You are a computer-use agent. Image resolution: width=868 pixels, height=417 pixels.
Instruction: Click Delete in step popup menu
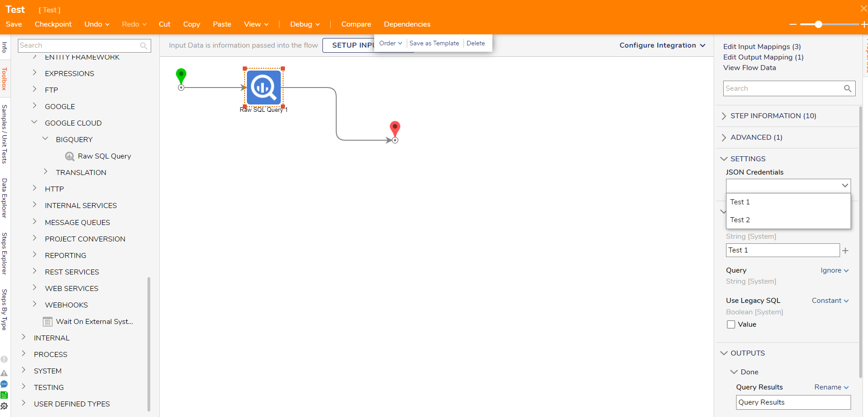pyautogui.click(x=476, y=43)
